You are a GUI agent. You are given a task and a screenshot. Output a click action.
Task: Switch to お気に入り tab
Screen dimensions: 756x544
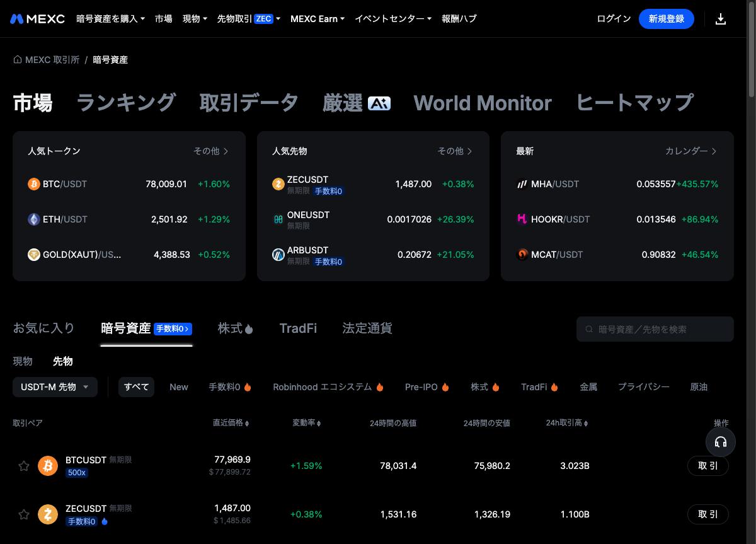pyautogui.click(x=43, y=328)
